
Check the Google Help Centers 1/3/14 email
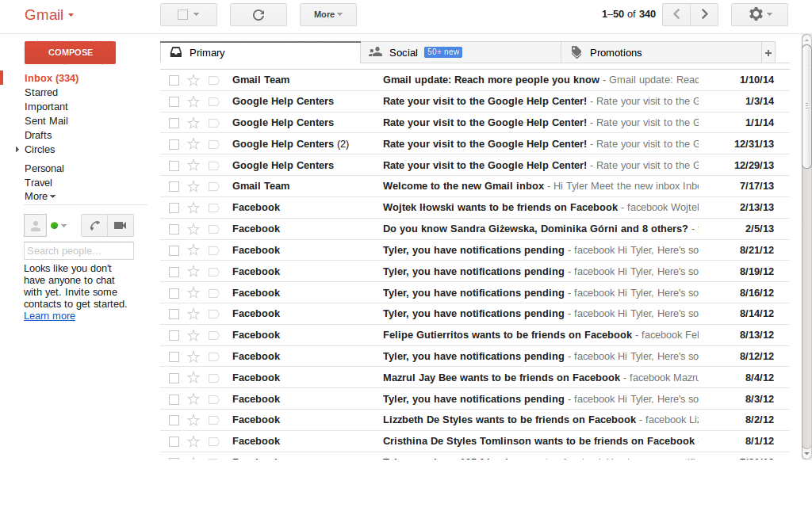pyautogui.click(x=174, y=101)
